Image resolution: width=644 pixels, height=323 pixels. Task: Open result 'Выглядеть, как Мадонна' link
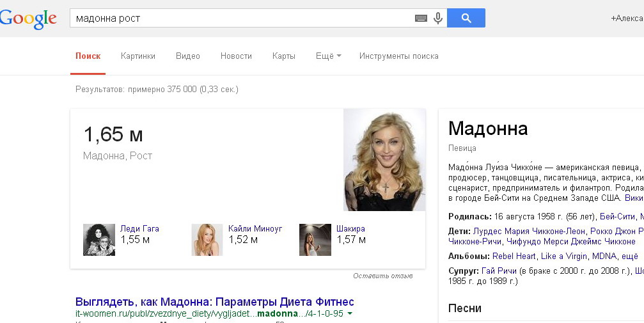214,302
